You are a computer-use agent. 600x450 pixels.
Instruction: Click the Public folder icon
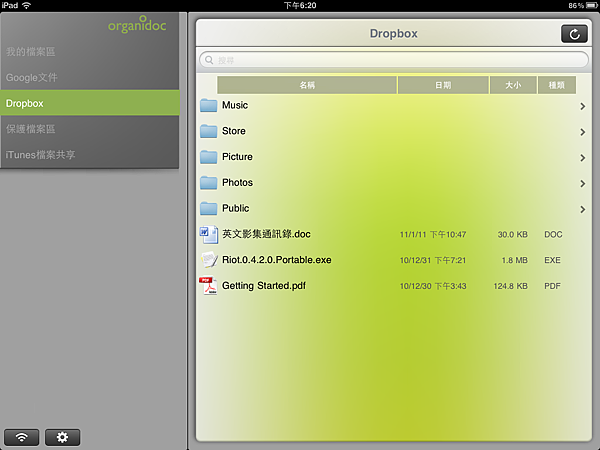tap(209, 208)
